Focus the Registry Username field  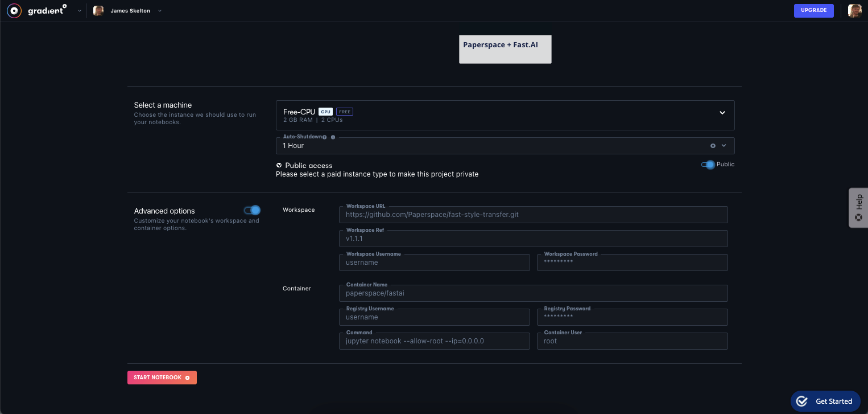435,317
